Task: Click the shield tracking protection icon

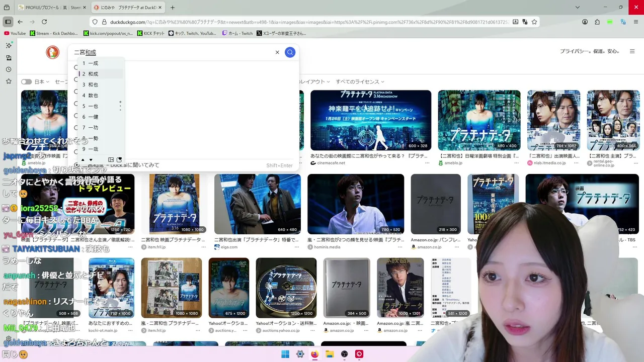Action: pos(95,22)
